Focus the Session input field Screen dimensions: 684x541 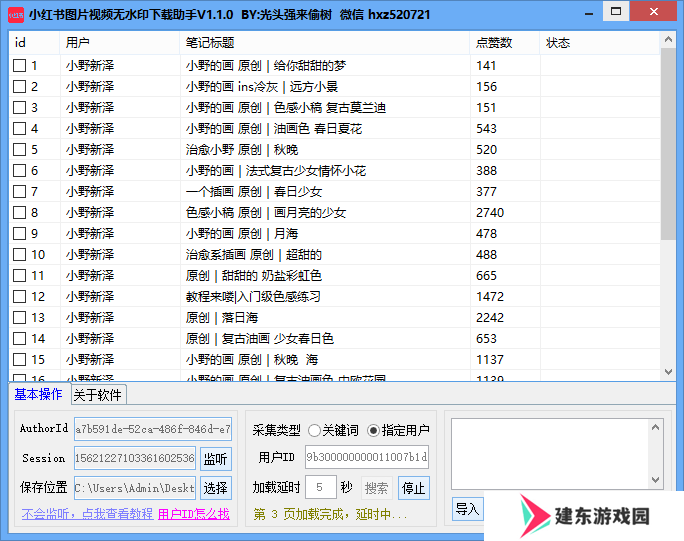(x=135, y=458)
